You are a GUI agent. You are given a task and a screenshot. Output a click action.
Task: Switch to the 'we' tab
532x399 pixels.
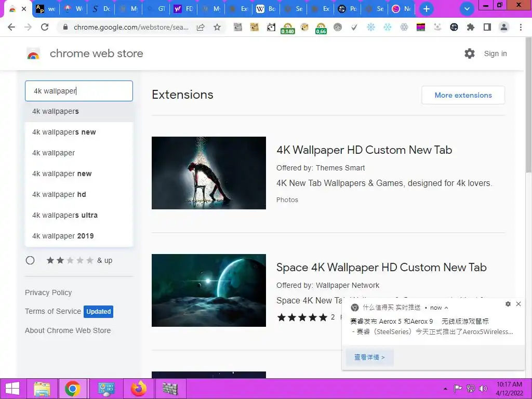click(x=46, y=9)
